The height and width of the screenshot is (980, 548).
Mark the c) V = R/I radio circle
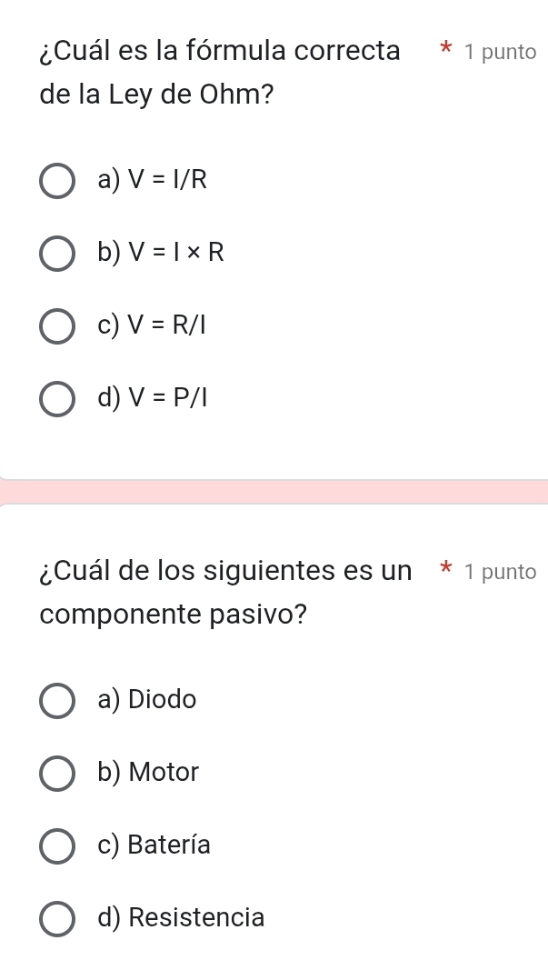coord(57,326)
